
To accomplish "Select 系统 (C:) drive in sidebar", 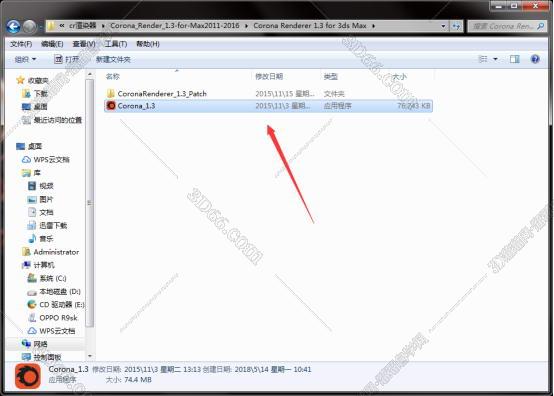I will 47,278.
